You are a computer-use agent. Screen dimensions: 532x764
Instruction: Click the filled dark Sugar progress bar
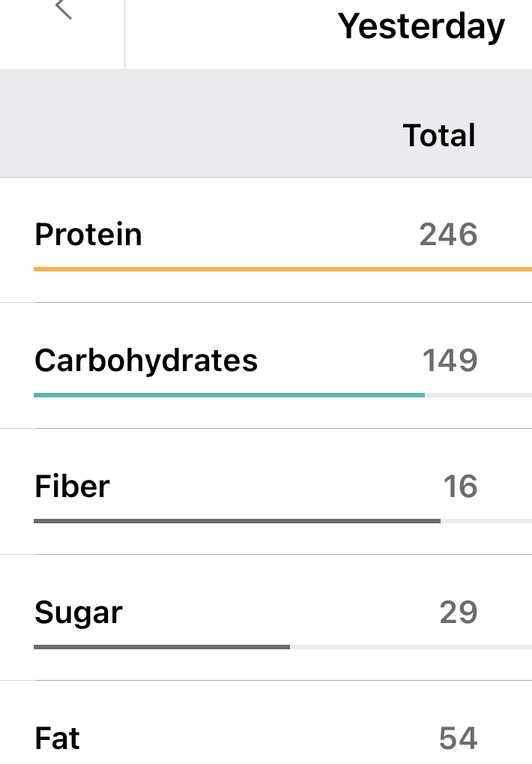coord(161,646)
